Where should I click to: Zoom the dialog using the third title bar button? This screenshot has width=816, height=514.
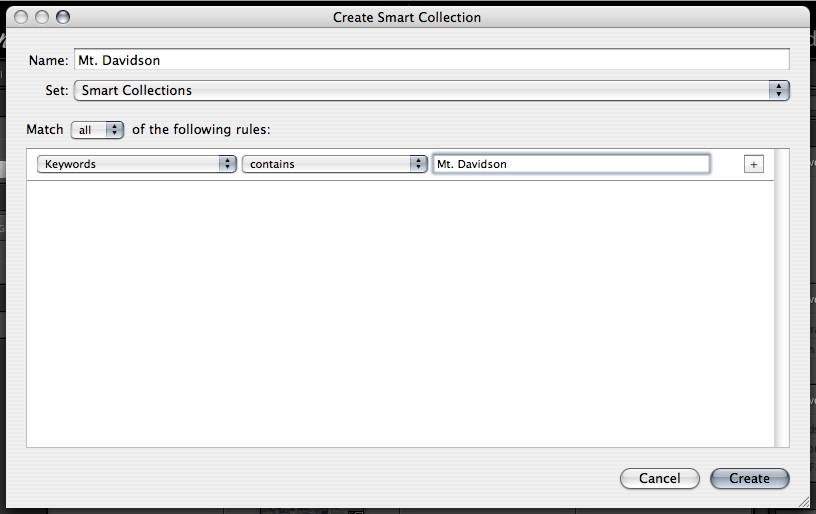pos(63,17)
